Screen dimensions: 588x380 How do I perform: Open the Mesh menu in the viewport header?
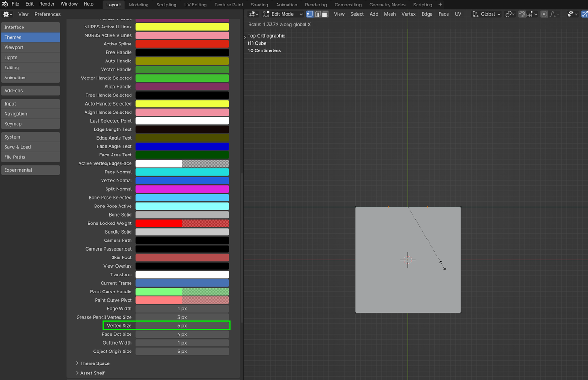click(390, 14)
